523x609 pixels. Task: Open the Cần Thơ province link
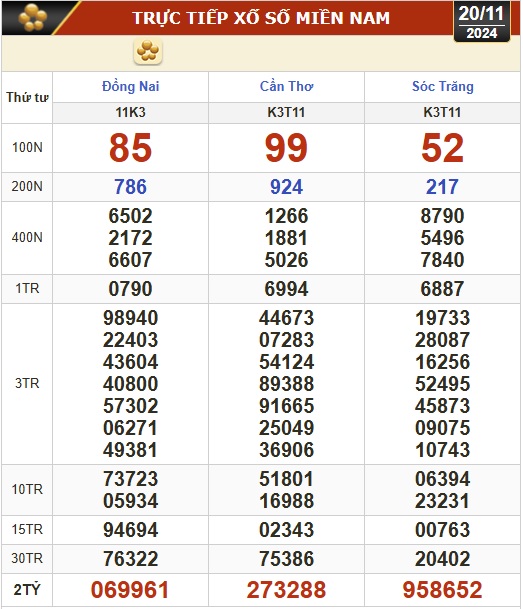tap(286, 86)
